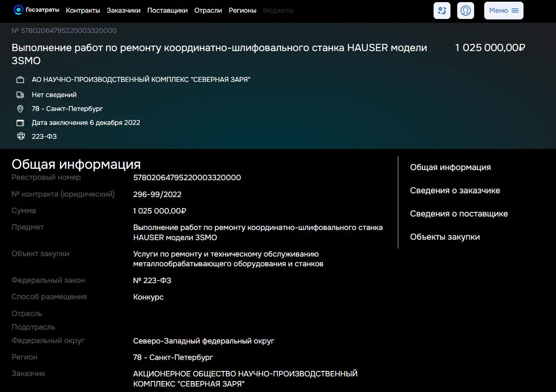Select the Услуги по ремонту и техническому обслуживанию value
This screenshot has width=556, height=392.
[228, 259]
